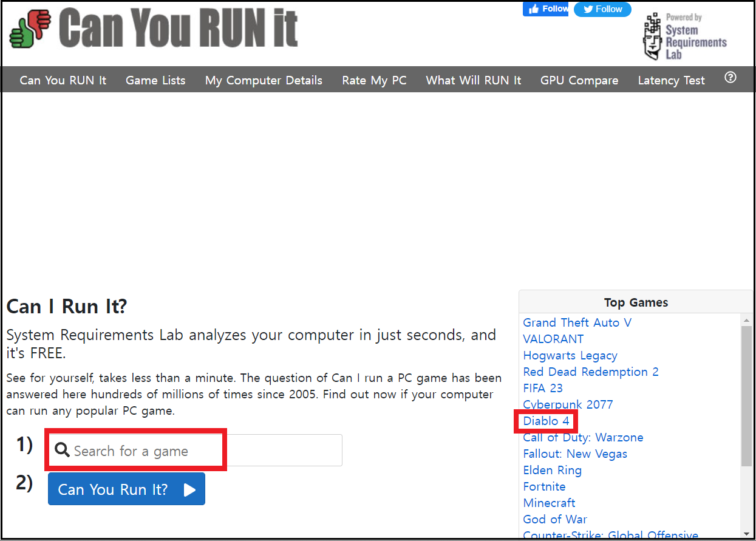Click the Facebook Follow button
This screenshot has width=756, height=541.
point(545,9)
